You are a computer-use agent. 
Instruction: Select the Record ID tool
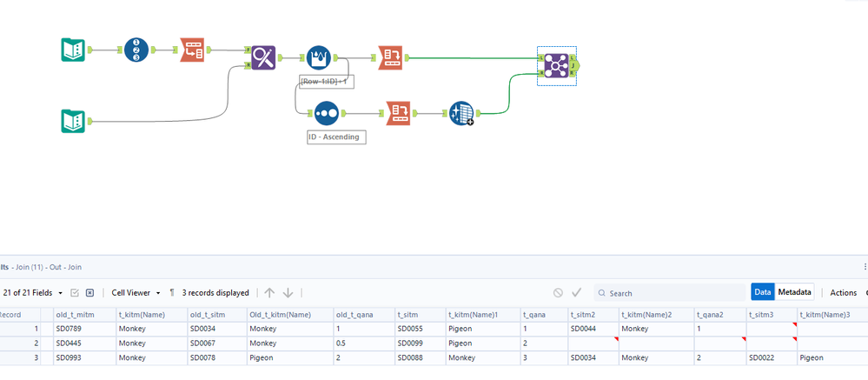pyautogui.click(x=136, y=50)
